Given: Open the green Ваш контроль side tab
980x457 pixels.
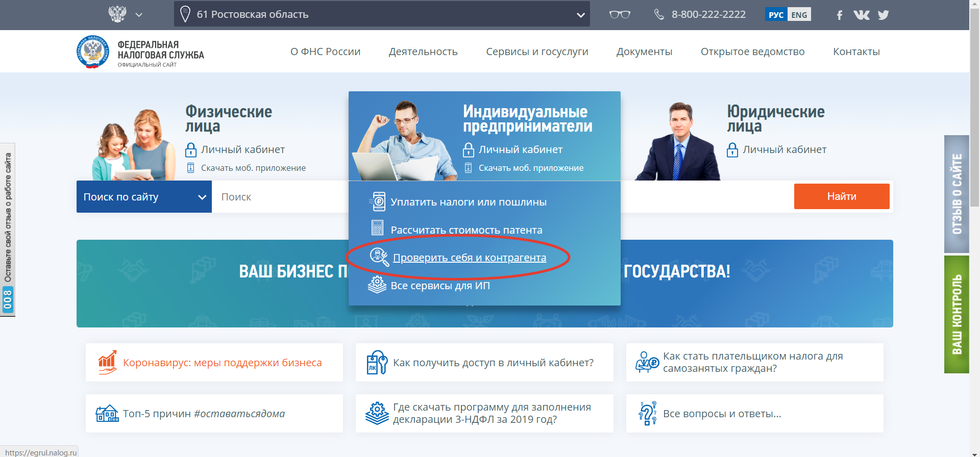Looking at the screenshot, I should (x=957, y=314).
